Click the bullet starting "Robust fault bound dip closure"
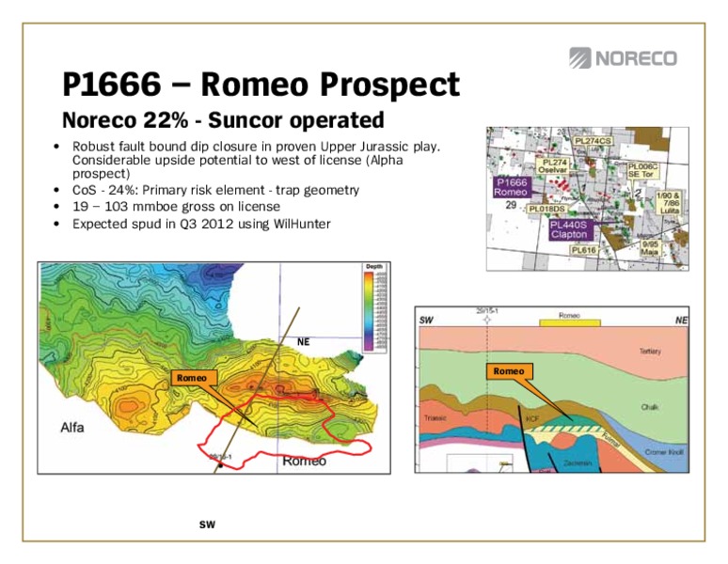This screenshot has width=728, height=564. (x=256, y=160)
